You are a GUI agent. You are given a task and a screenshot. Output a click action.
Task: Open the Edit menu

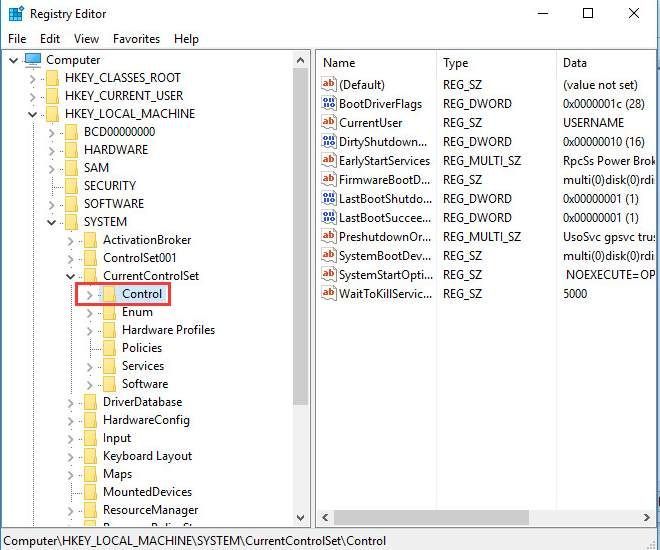coord(50,39)
